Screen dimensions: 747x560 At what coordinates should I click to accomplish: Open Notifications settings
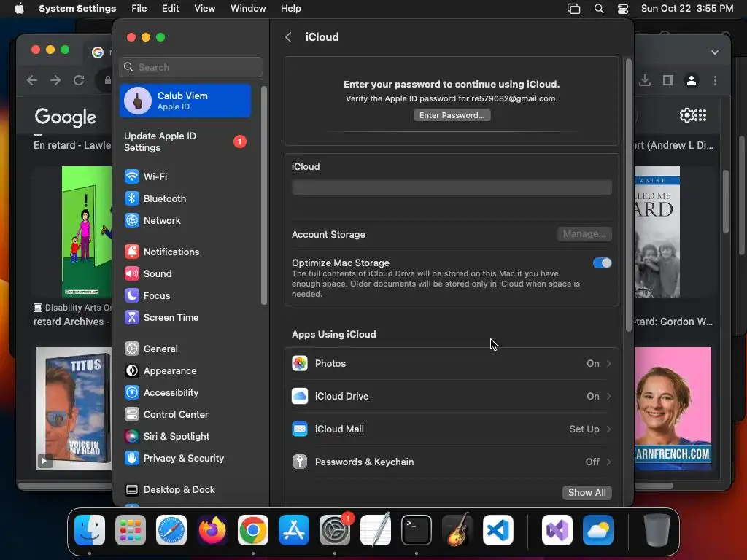click(185, 252)
